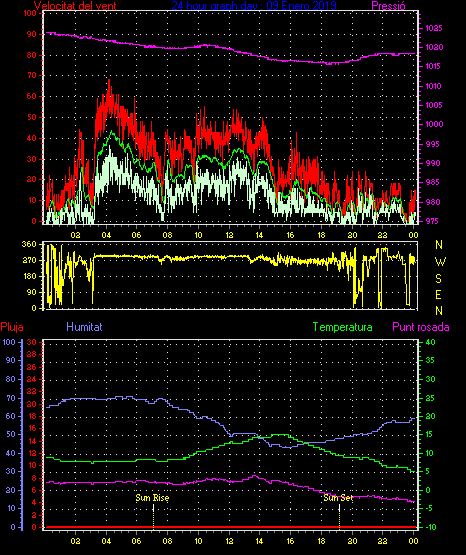Click the 180 wind direction axis value
This screenshot has height=555, width=466.
pos(29,276)
